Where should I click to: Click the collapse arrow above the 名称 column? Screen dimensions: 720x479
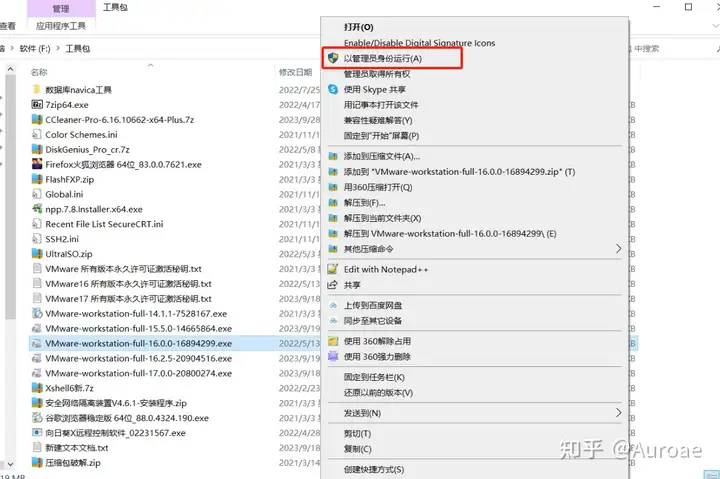click(150, 66)
